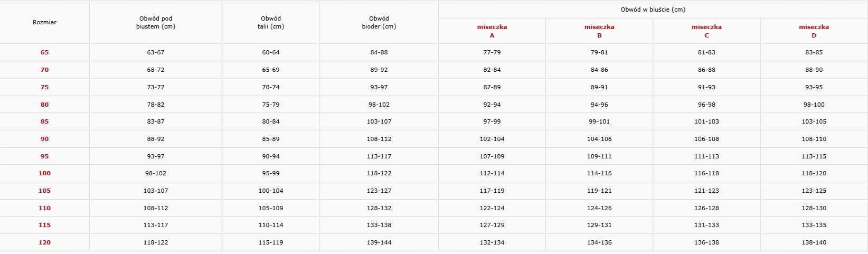Image resolution: width=868 pixels, height=254 pixels.
Task: Select the Obwód bioder column header
Action: [379, 22]
